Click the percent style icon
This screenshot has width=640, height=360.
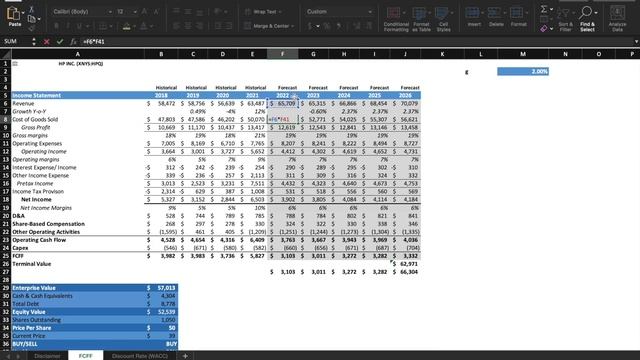pos(327,26)
